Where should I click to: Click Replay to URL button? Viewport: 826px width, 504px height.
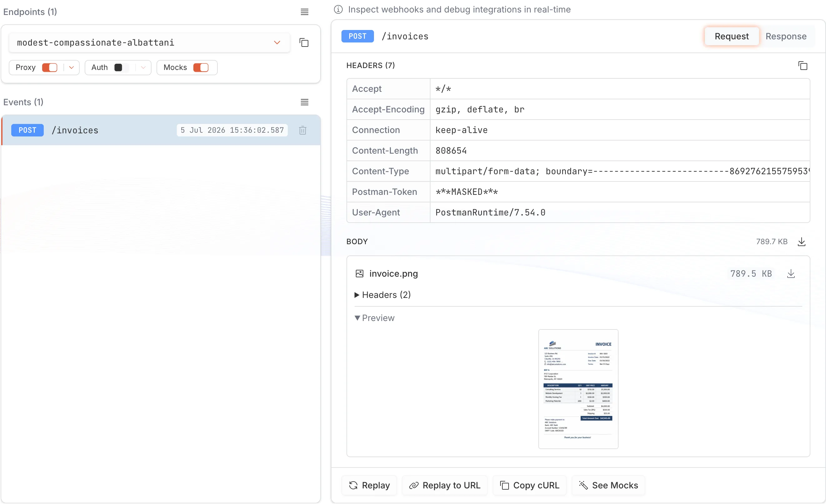[445, 485]
